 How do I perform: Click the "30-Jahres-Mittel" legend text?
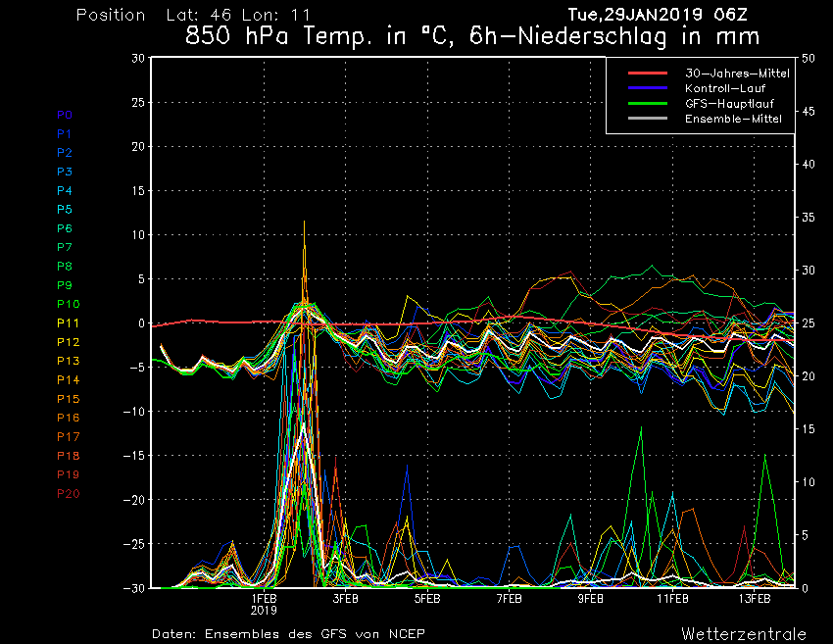737,74
